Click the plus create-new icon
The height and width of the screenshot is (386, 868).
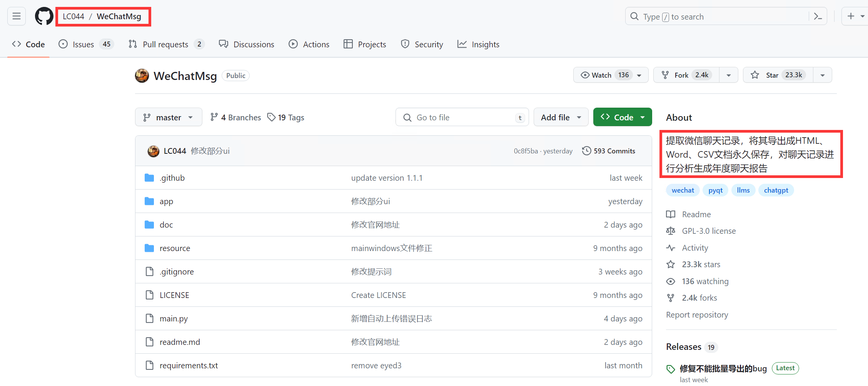click(x=851, y=16)
